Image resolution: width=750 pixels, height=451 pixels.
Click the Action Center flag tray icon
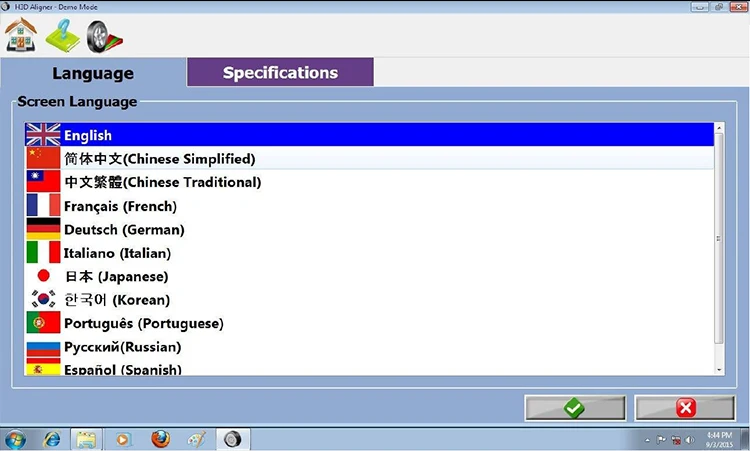[x=661, y=440]
